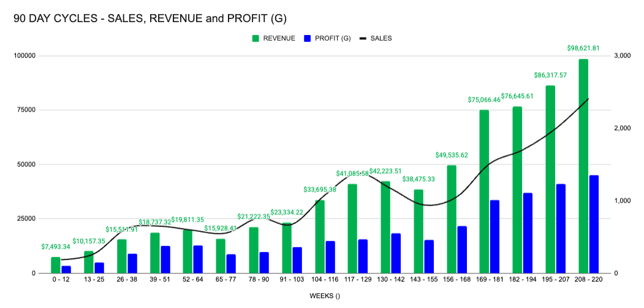This screenshot has width=644, height=308.
Task: Select the $86,317.57 data label
Action: [550, 75]
